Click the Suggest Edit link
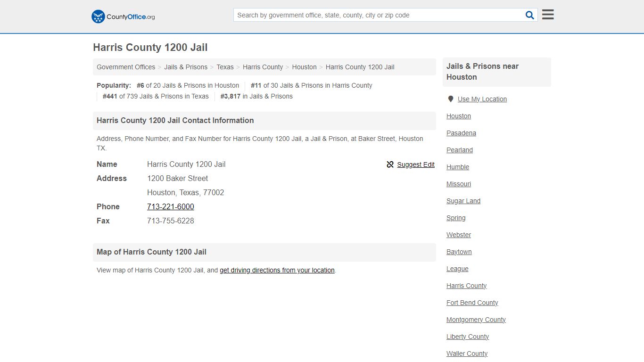The height and width of the screenshot is (362, 644). tap(416, 165)
